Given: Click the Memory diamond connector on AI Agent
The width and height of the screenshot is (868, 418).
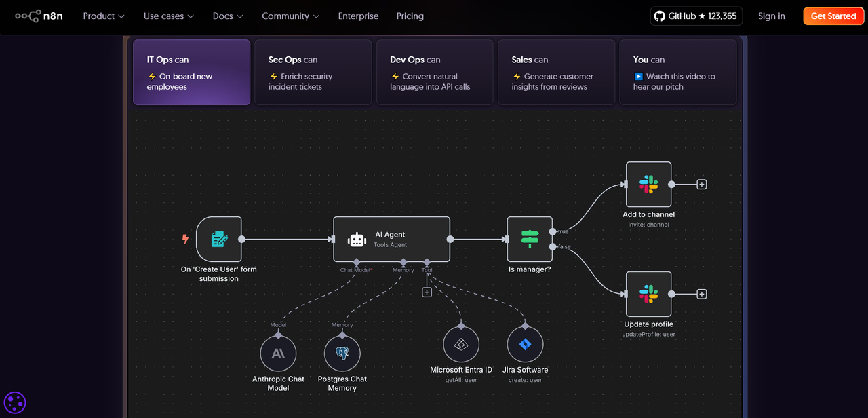Looking at the screenshot, I should (403, 262).
